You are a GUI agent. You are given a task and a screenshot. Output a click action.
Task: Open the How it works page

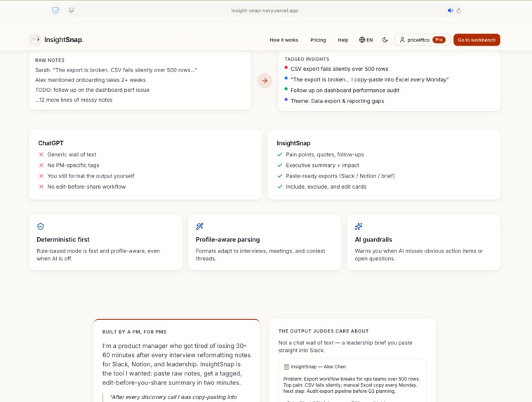tap(284, 40)
